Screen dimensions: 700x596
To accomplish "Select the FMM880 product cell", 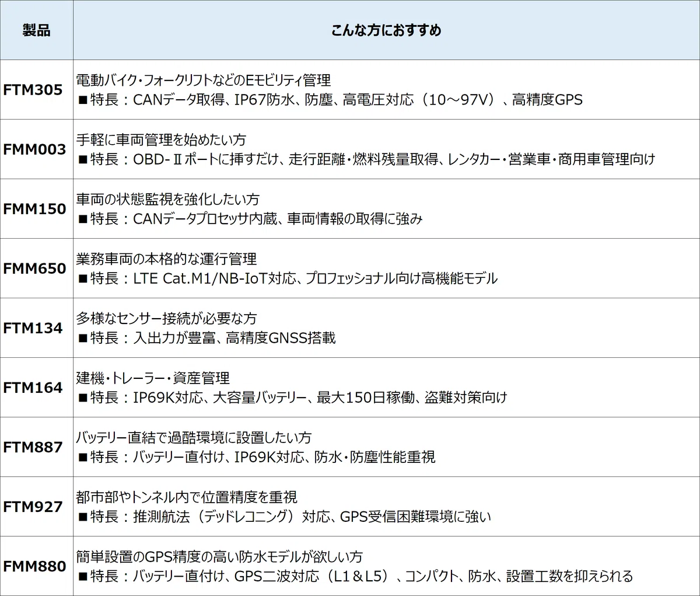I will (37, 566).
